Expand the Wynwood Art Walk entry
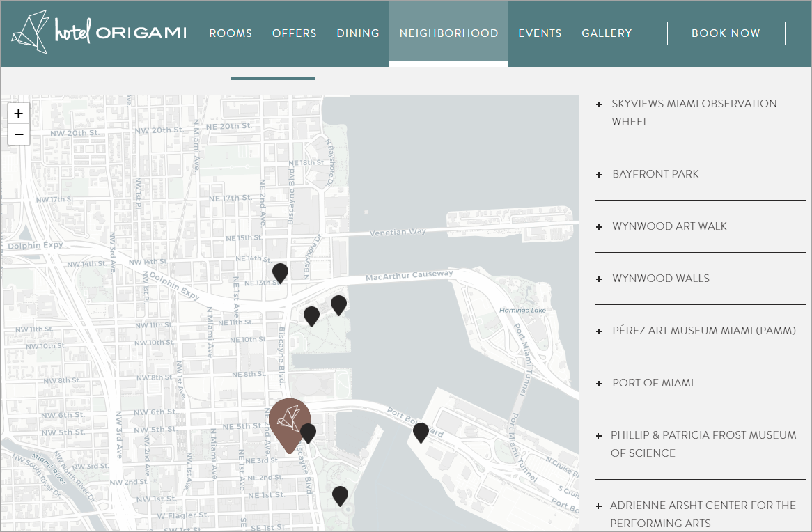 701,226
